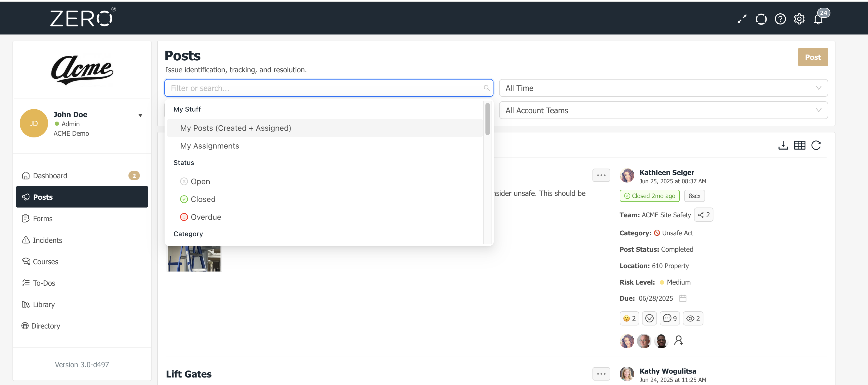The width and height of the screenshot is (868, 385).
Task: Select the Closed status filter
Action: point(202,199)
